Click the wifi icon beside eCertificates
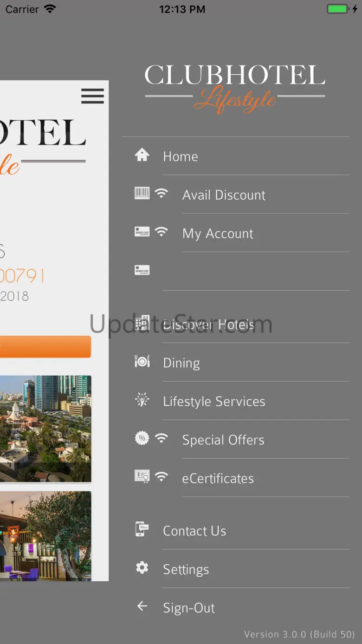 coord(161,476)
